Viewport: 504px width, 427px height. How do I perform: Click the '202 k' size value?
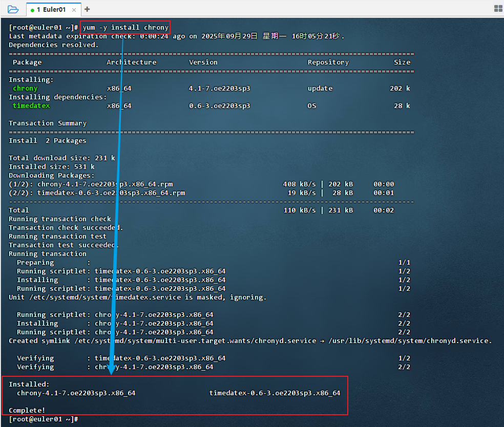coord(400,89)
